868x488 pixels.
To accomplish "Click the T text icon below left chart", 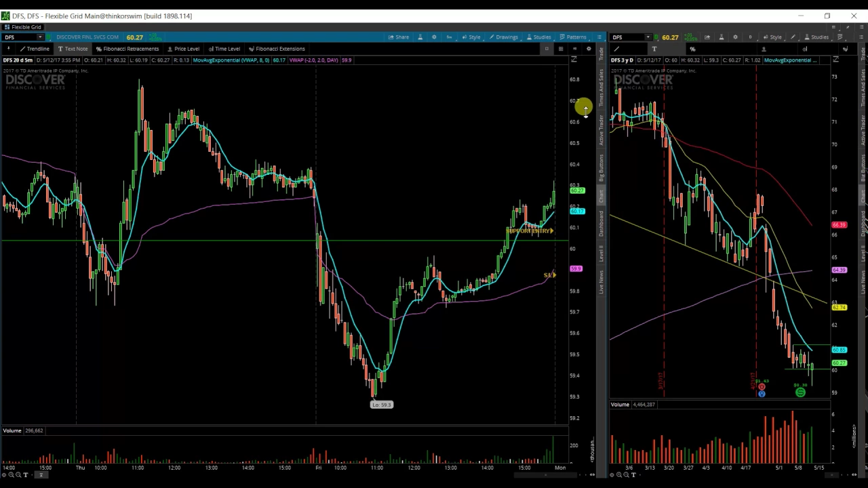I will [x=26, y=474].
